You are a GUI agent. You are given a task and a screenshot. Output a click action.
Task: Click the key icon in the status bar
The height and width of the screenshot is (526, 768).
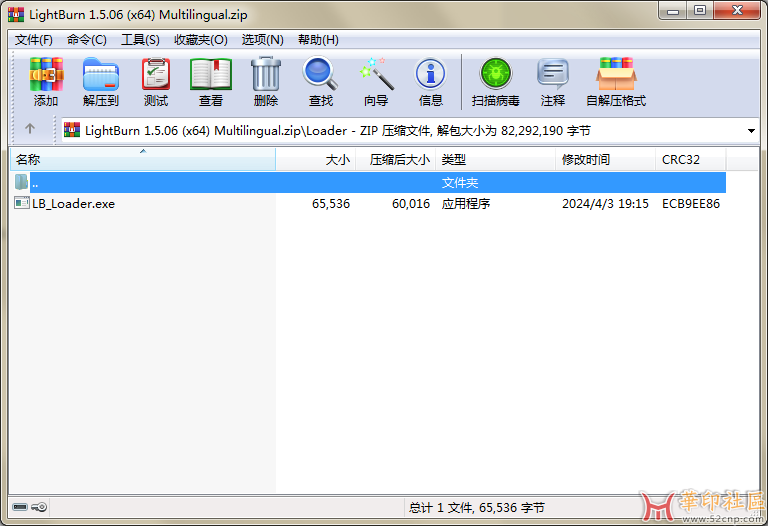[39, 506]
